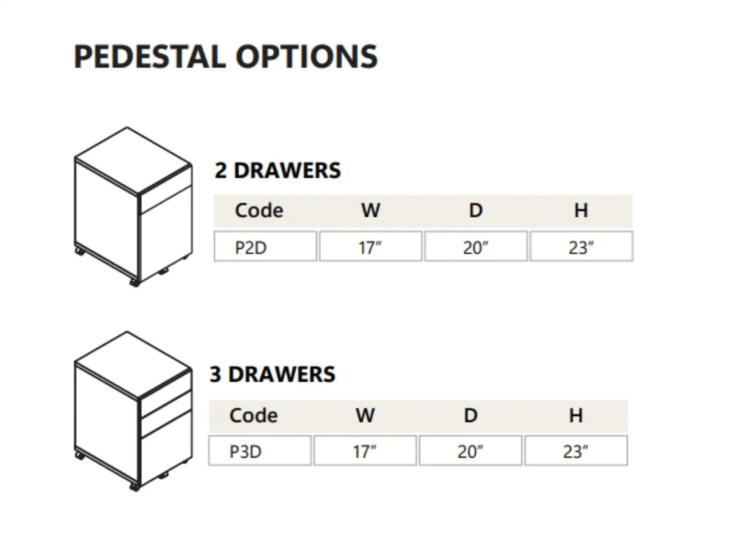Click the D header in 2 drawers table

pos(476,210)
